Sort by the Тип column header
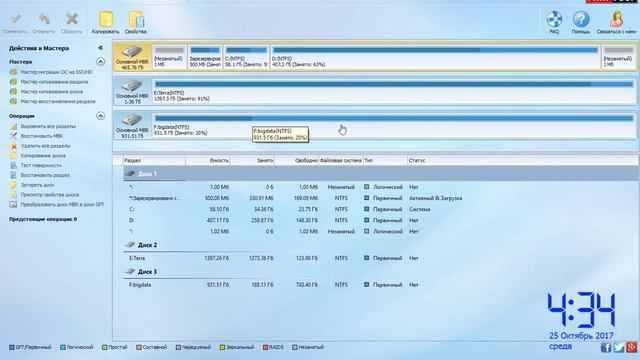 pyautogui.click(x=385, y=160)
